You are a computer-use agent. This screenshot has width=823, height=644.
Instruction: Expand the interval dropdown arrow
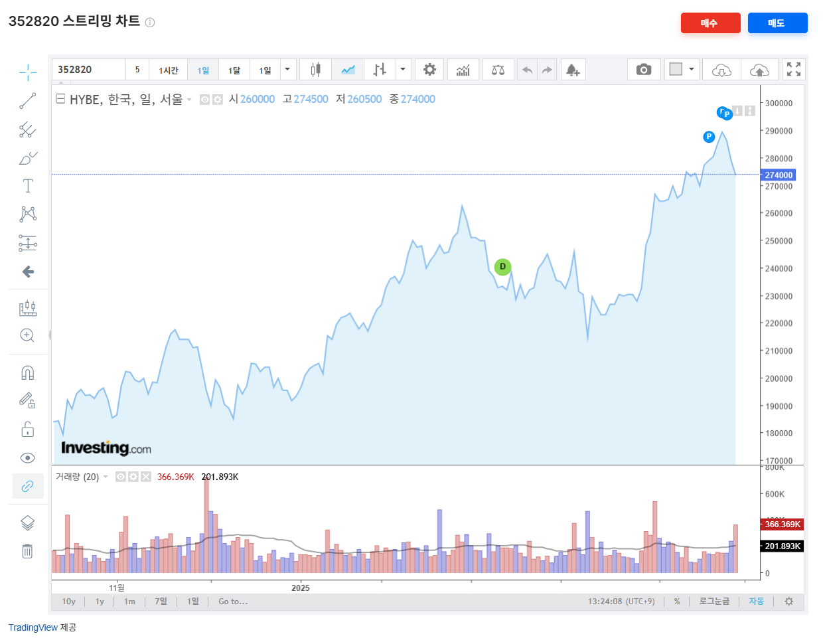[x=287, y=70]
